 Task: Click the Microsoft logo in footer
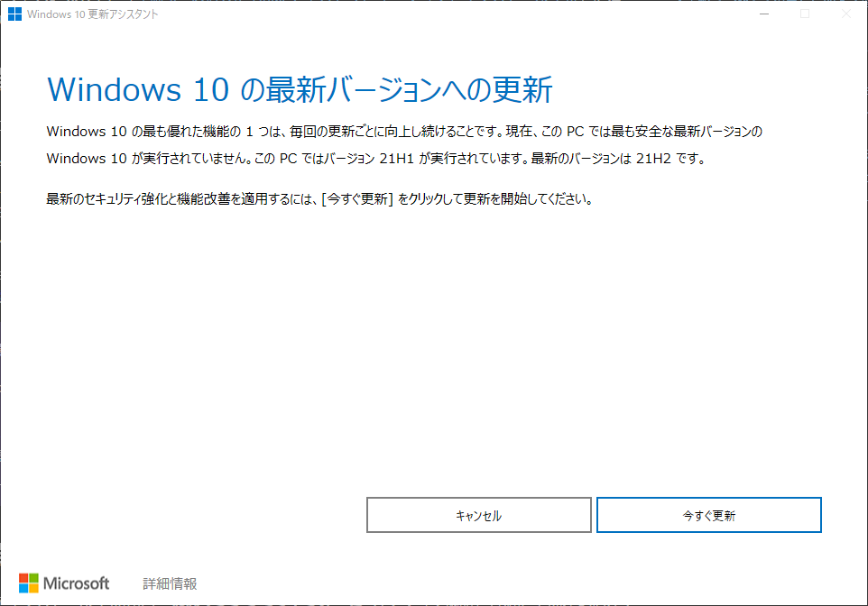pyautogui.click(x=64, y=583)
